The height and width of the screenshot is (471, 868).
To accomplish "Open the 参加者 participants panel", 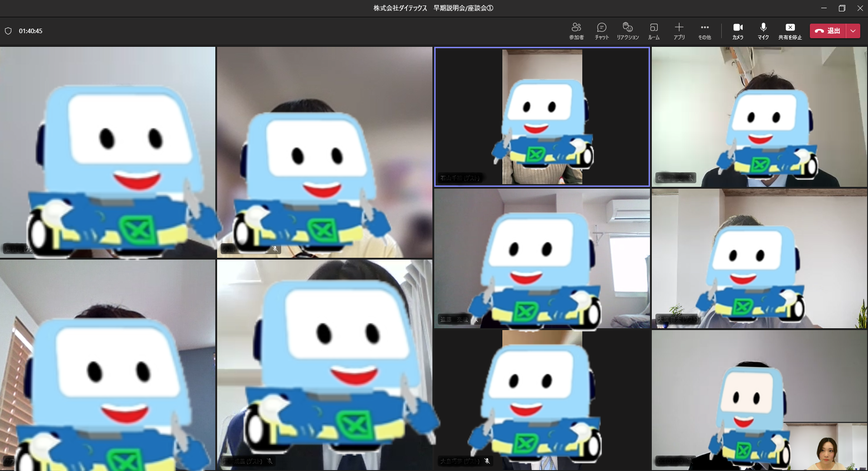I will [x=576, y=31].
